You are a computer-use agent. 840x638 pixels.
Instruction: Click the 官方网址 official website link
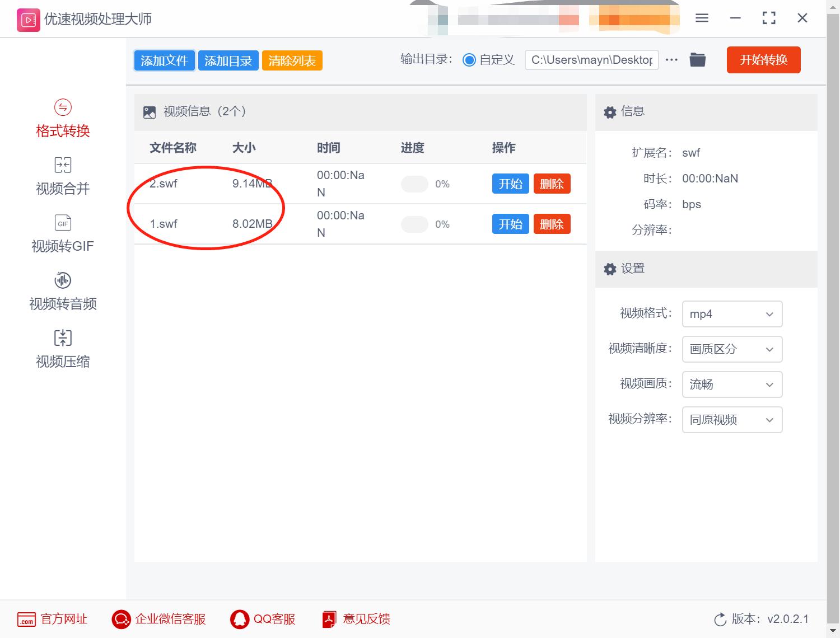(x=52, y=619)
